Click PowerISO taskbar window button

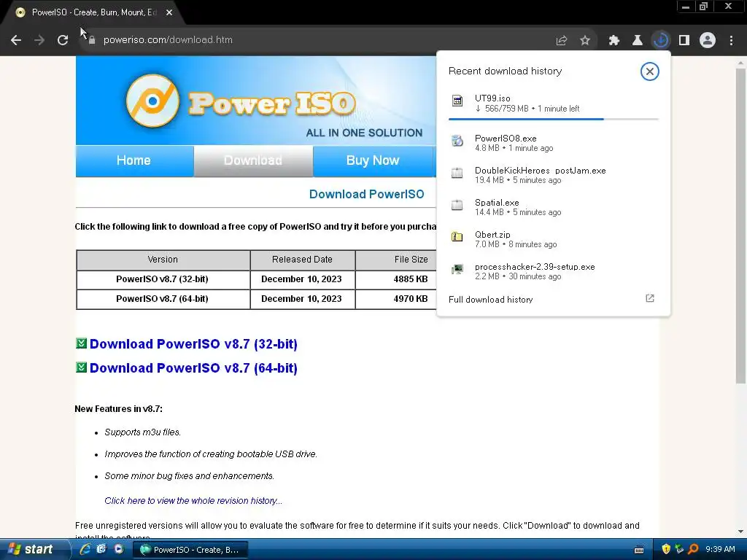[x=190, y=550]
